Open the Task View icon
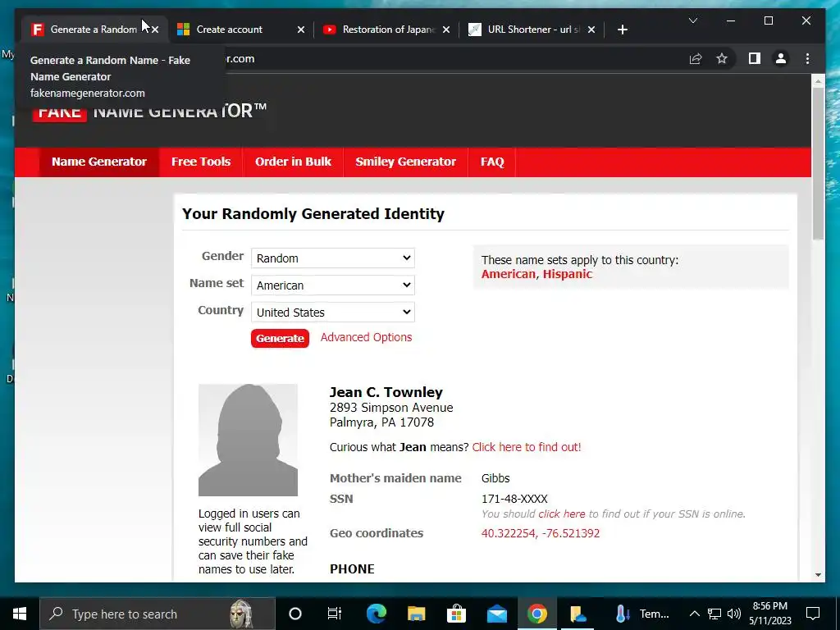Viewport: 840px width, 630px height. (x=335, y=614)
